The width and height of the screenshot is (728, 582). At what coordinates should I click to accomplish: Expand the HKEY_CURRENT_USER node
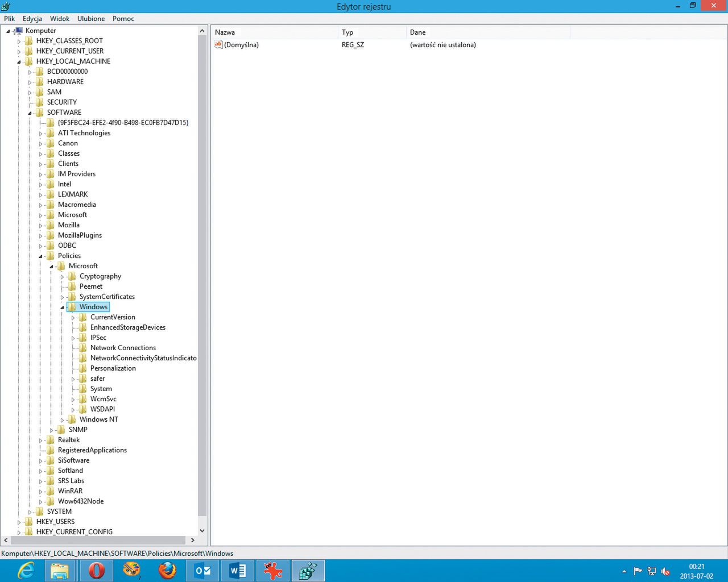click(x=19, y=52)
